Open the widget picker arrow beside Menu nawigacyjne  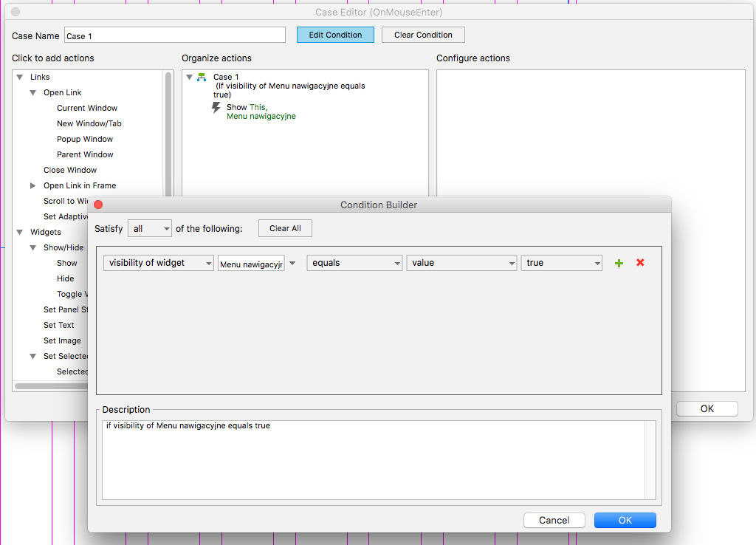(x=292, y=262)
